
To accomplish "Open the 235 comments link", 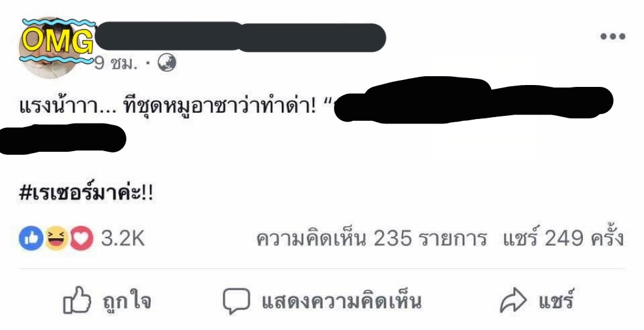I will pos(371,238).
